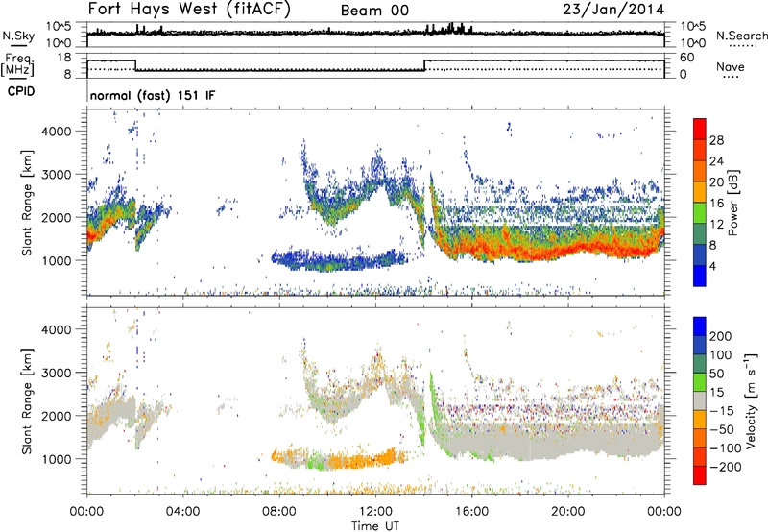Click the blue top segment of Velocity color bar
This screenshot has width=768, height=532.
(x=700, y=326)
